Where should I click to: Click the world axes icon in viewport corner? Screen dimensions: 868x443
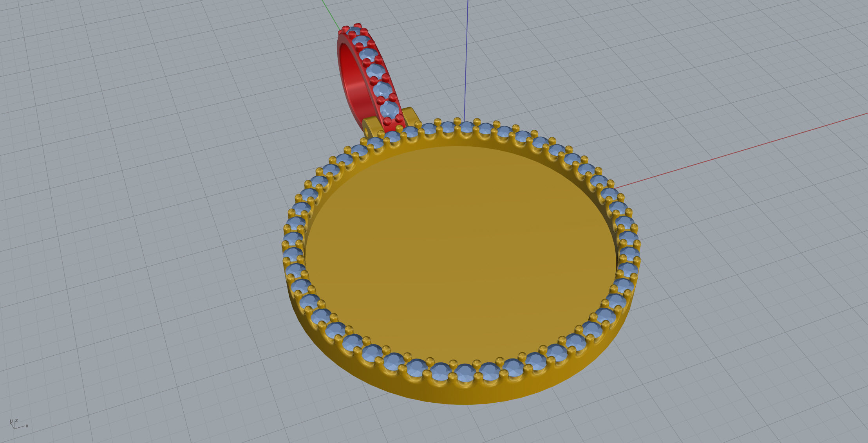tap(19, 423)
